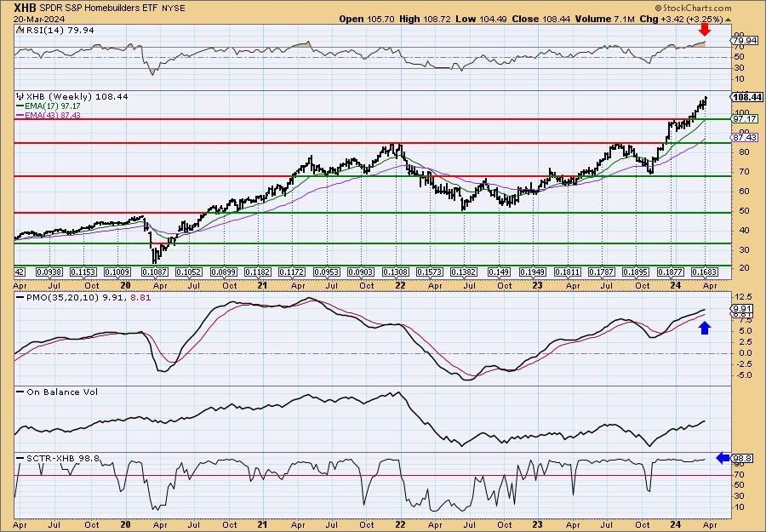Screen dimensions: 766x532
Task: Click the 0.1683 value box
Action: point(705,272)
